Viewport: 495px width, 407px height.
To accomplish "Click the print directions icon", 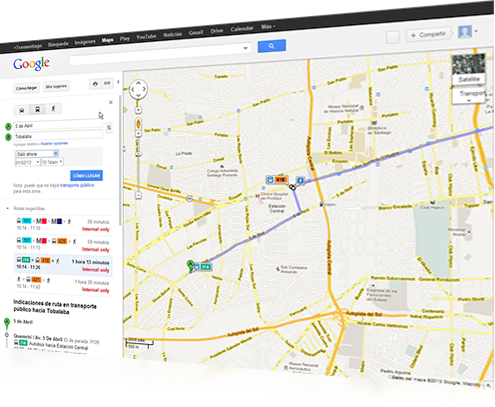I will click(x=95, y=84).
